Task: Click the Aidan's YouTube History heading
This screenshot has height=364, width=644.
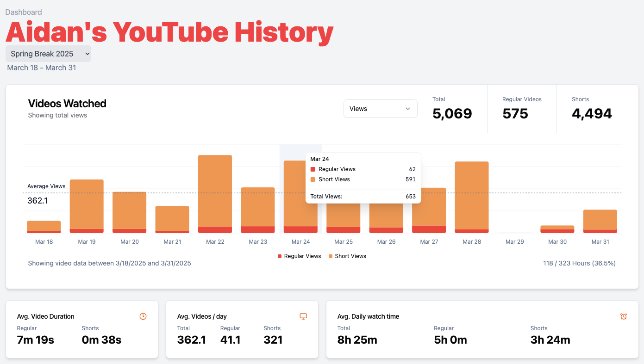Action: 169,32
